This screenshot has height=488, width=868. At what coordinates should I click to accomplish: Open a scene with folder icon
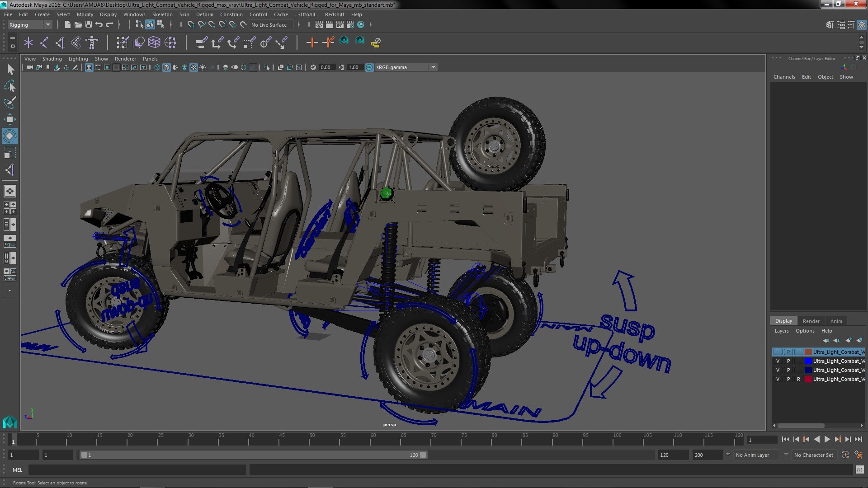[x=78, y=25]
